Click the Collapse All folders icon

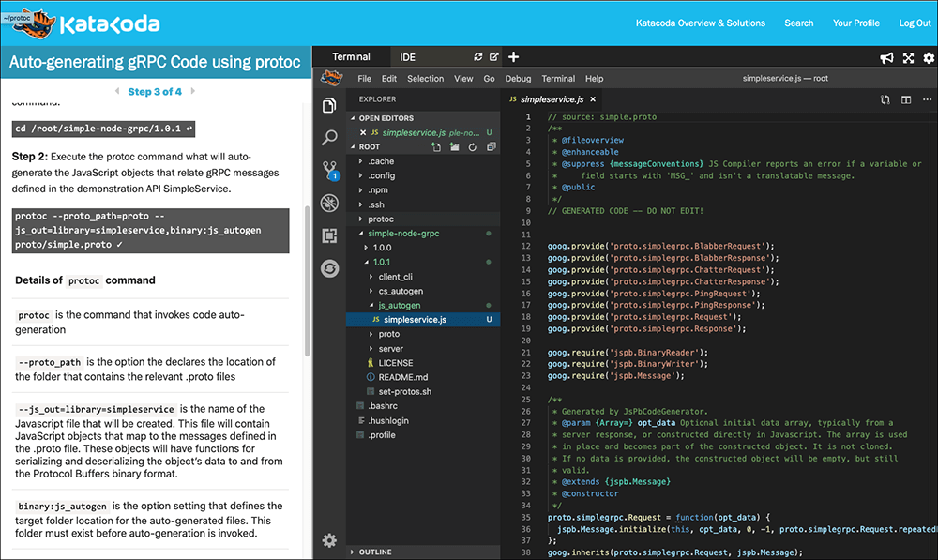492,146
